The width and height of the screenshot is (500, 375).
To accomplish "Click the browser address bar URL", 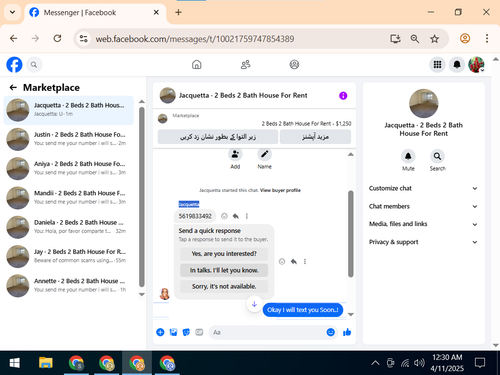I will pos(195,39).
